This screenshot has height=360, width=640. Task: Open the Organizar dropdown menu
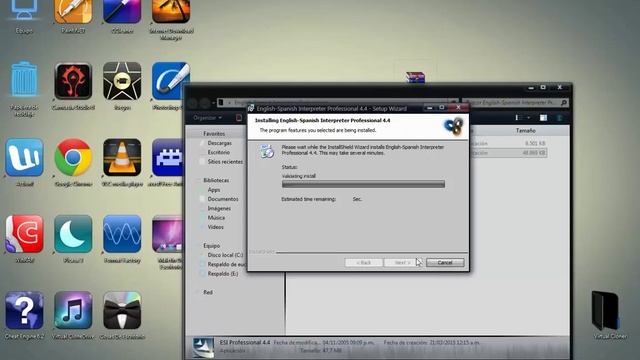(207, 118)
